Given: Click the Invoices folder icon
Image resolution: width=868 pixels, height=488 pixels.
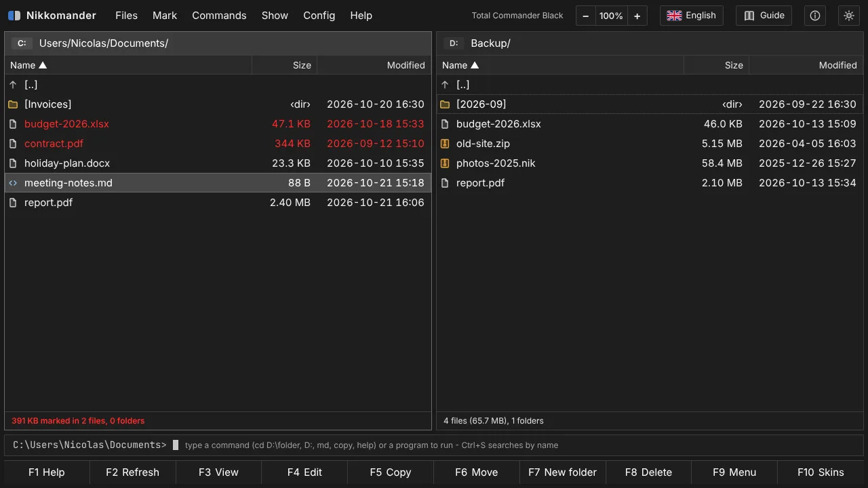Looking at the screenshot, I should pyautogui.click(x=13, y=104).
